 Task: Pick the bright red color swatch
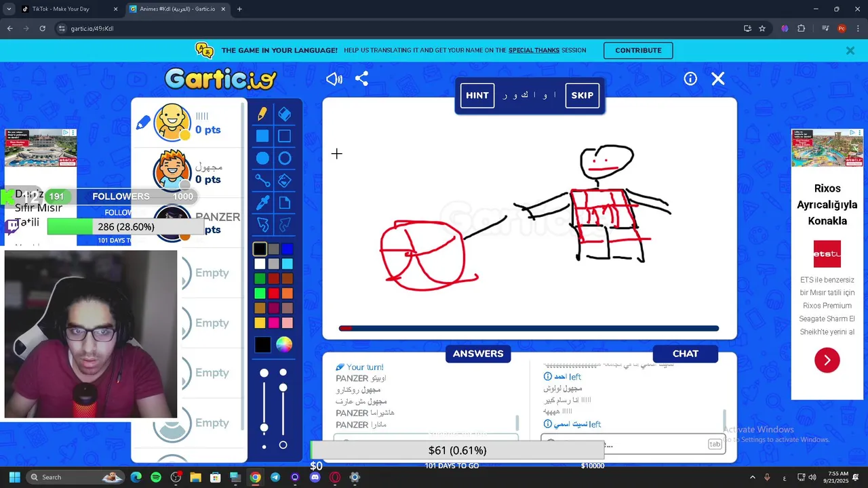tap(273, 293)
